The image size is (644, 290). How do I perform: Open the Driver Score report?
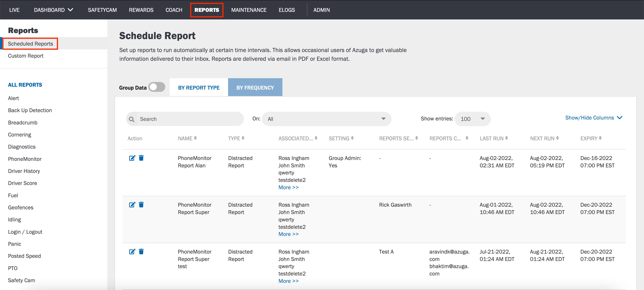(x=23, y=183)
